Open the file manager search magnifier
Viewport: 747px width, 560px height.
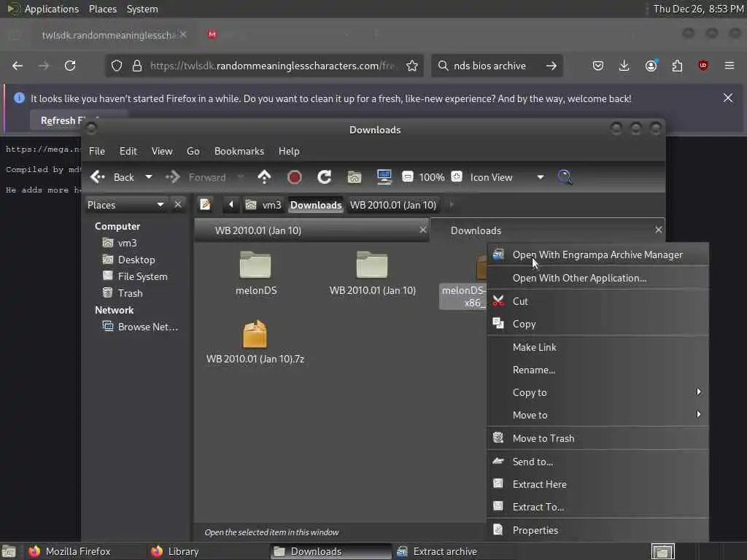pyautogui.click(x=565, y=177)
